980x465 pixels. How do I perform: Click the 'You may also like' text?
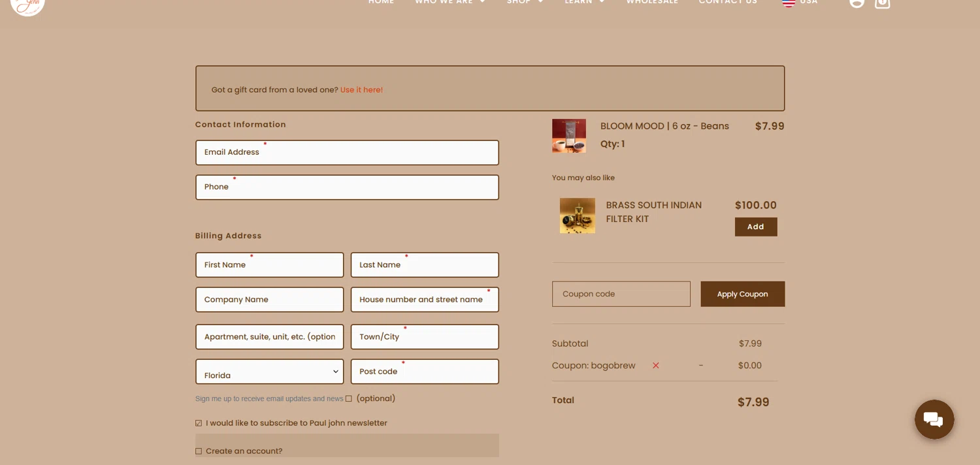click(583, 178)
